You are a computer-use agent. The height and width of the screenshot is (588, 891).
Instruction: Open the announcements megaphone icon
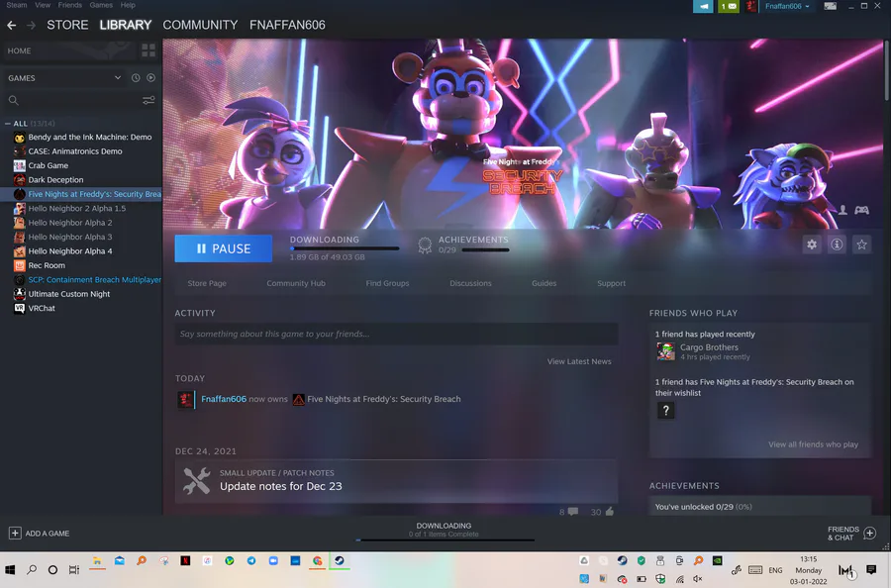click(x=703, y=6)
